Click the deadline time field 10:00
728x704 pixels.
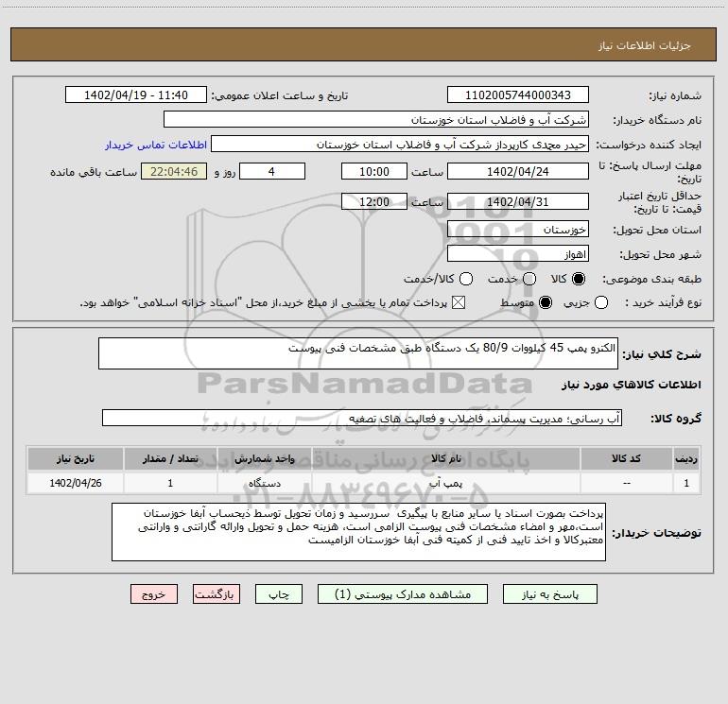[374, 171]
